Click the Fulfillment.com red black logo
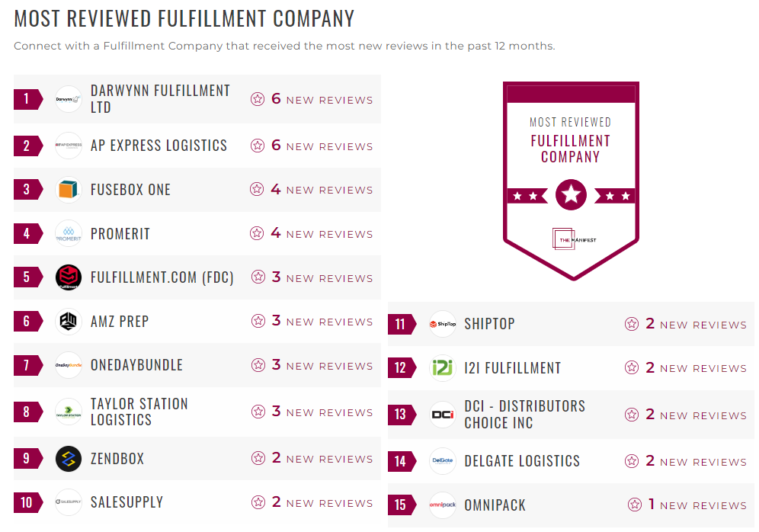 [69, 277]
